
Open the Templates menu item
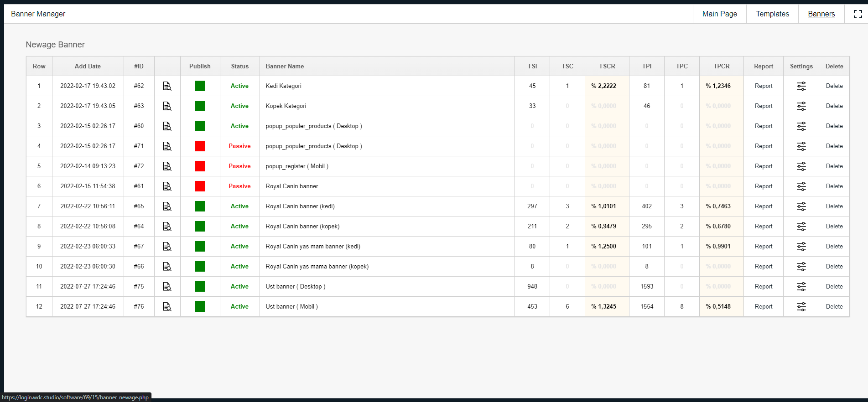(772, 14)
